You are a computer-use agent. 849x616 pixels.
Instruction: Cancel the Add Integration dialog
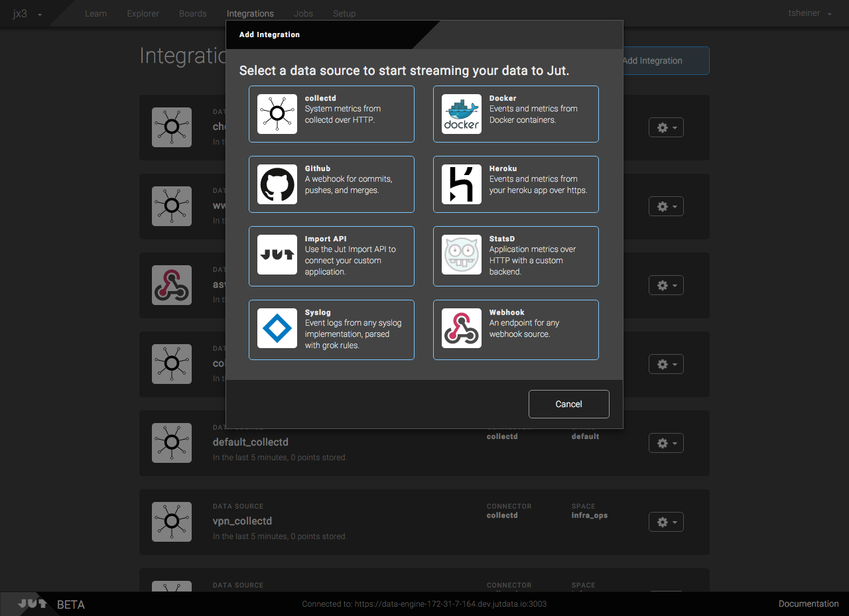coord(568,404)
